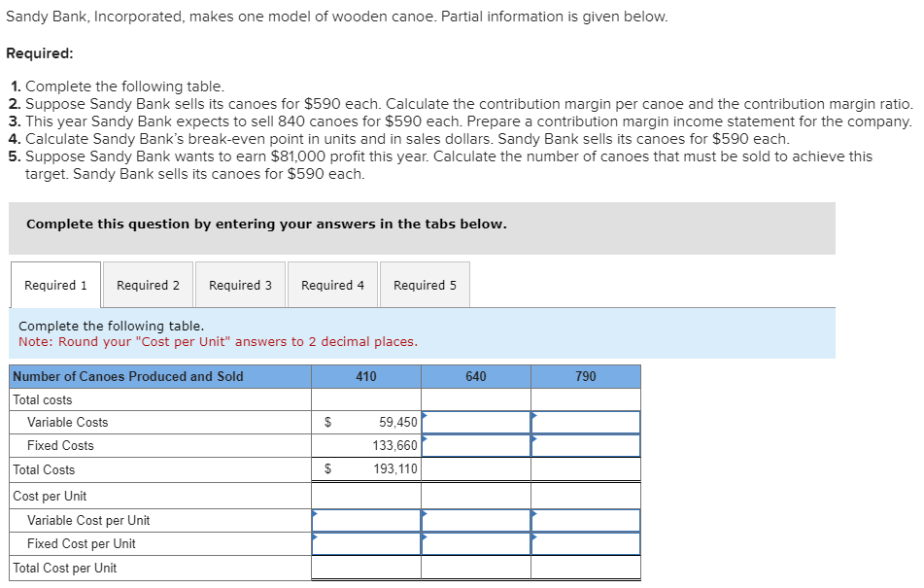924x588 pixels.
Task: Click the 'Variable Costs' row label
Action: click(68, 423)
